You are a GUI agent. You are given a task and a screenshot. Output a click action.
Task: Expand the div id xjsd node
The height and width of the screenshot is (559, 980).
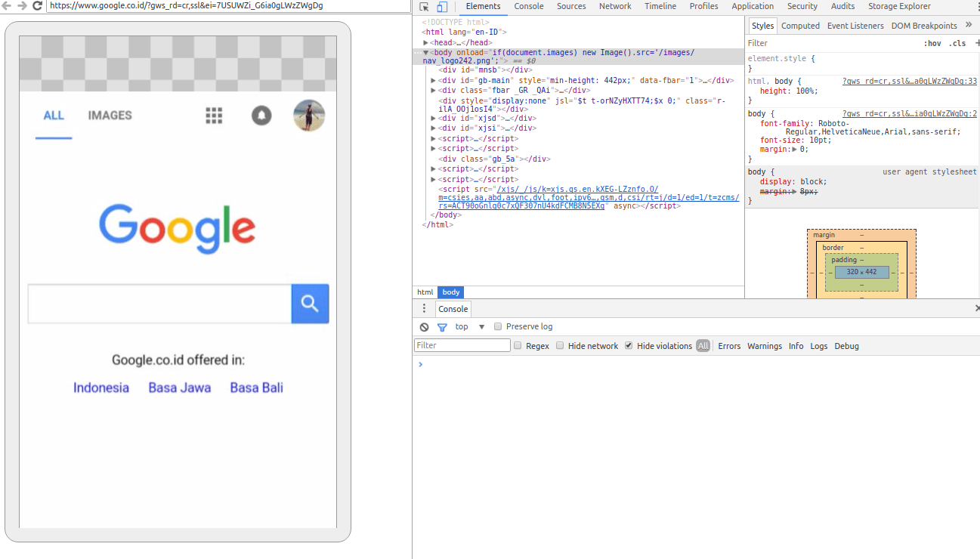pyautogui.click(x=434, y=119)
